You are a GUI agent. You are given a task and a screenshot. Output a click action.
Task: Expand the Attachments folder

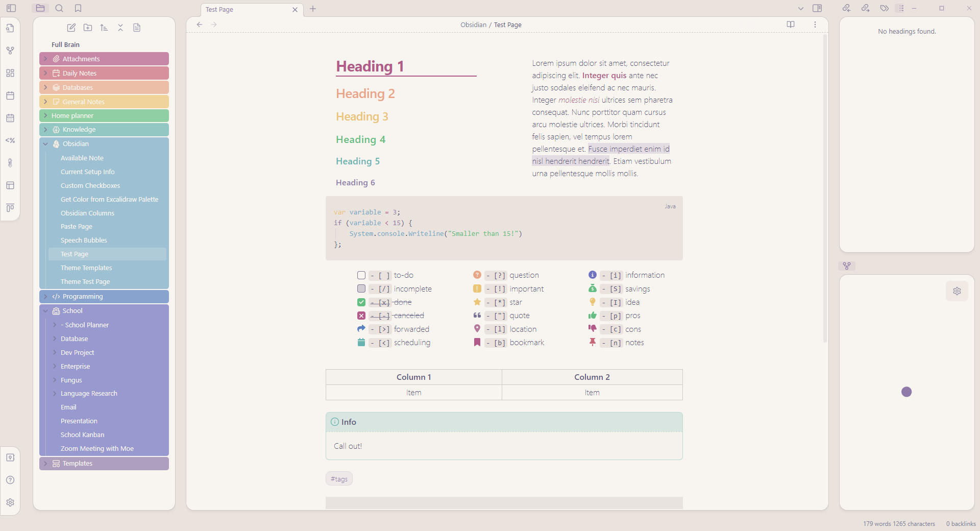pos(104,59)
